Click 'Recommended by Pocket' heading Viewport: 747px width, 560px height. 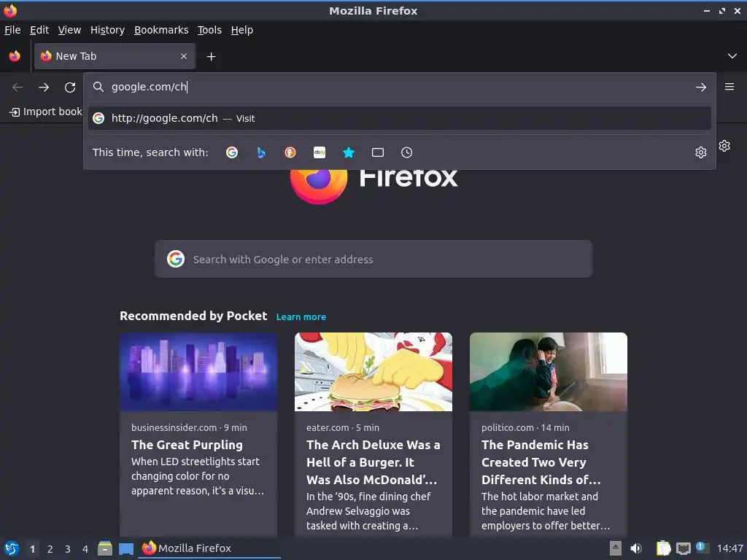coord(193,316)
